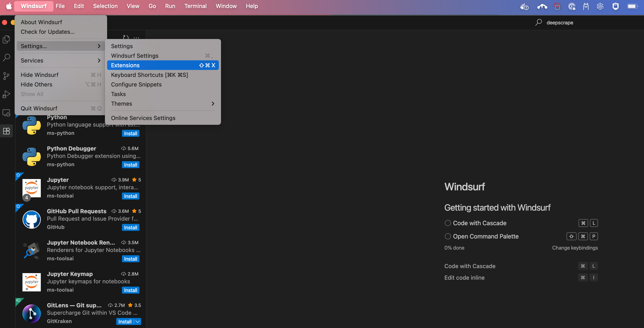The image size is (644, 328).
Task: Click refresh icon in extensions panel header
Action: tap(126, 37)
